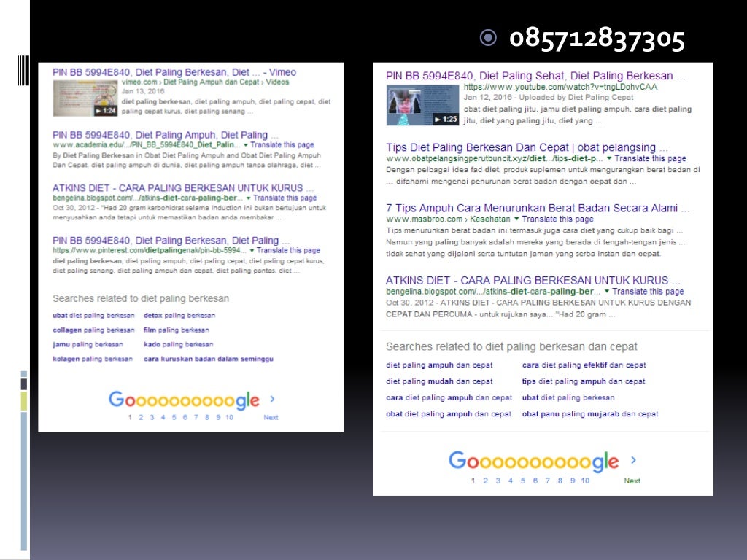Click the next-page chevron beside the right Google logo

point(634,460)
